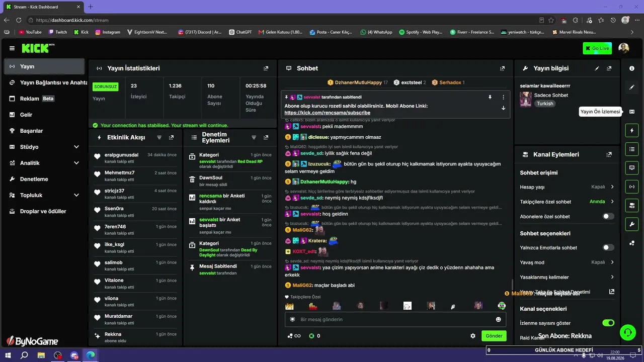Open the Reklam Beta sidebar item

pyautogui.click(x=44, y=99)
